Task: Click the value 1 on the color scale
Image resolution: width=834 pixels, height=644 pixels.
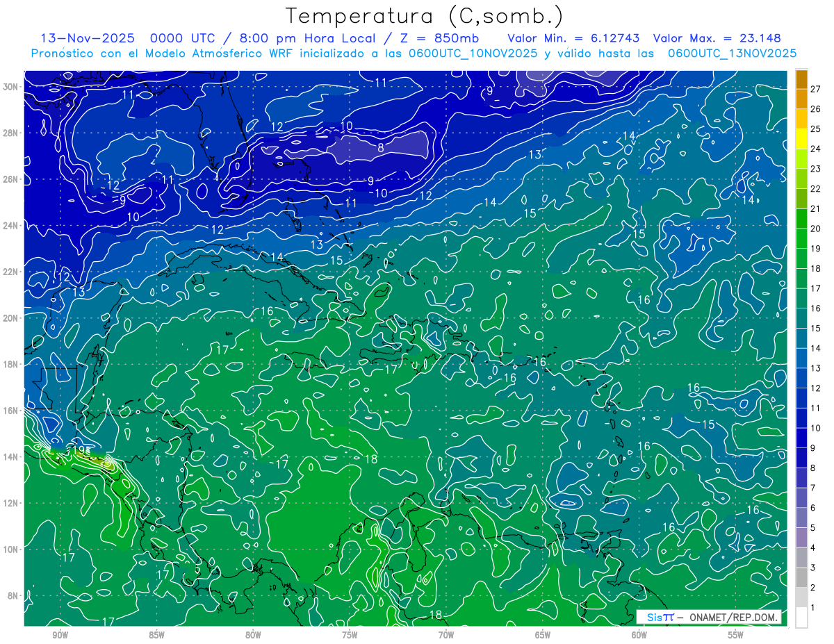Action: pos(813,608)
